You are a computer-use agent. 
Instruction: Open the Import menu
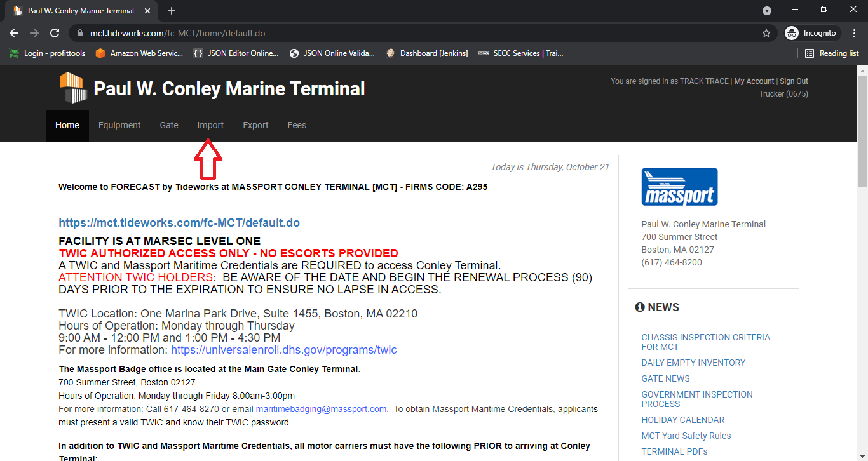tap(210, 126)
